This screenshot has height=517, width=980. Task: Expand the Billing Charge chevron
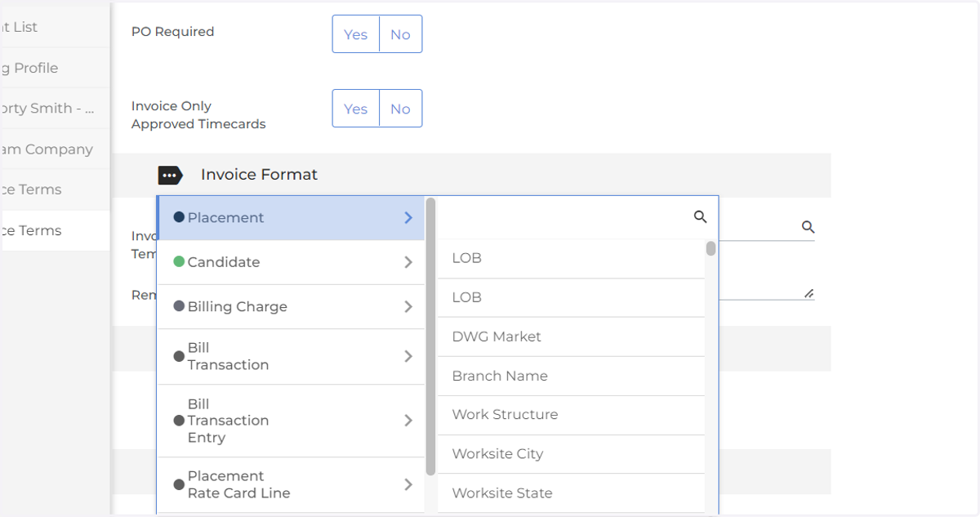click(408, 306)
